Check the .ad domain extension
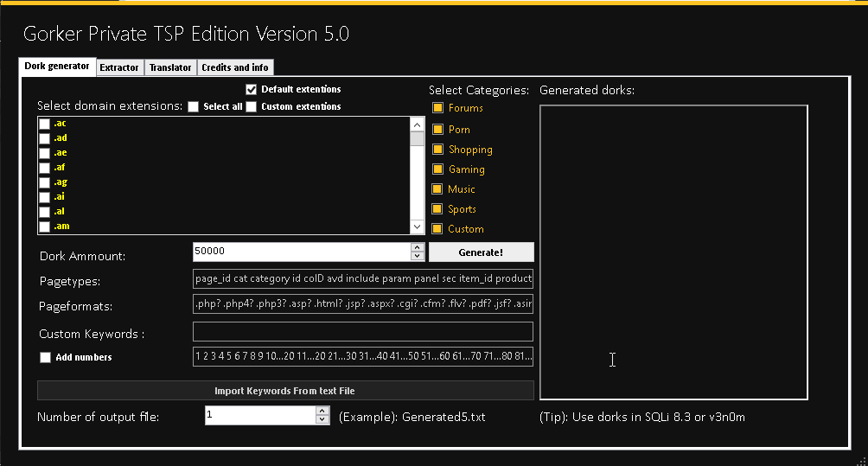The height and width of the screenshot is (466, 868). click(45, 138)
